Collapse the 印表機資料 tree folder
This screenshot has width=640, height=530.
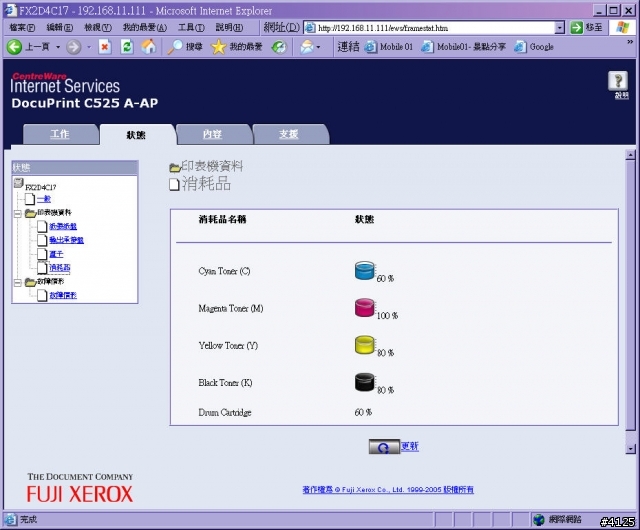(18, 213)
